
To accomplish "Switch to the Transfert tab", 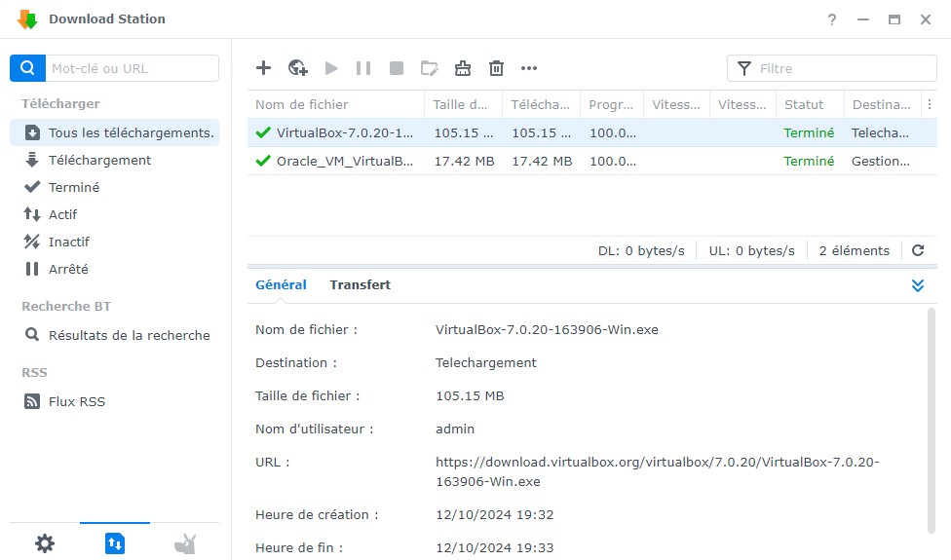I will point(360,285).
